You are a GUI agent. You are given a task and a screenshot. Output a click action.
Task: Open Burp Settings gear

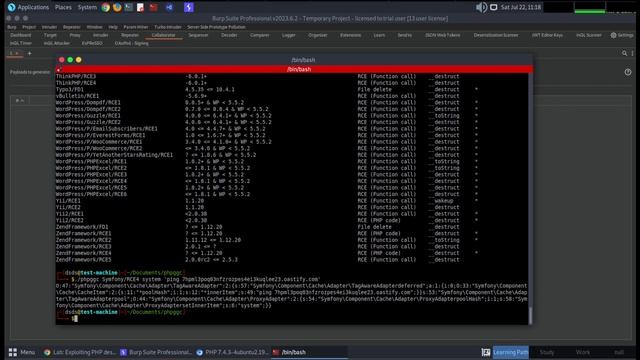[622, 35]
